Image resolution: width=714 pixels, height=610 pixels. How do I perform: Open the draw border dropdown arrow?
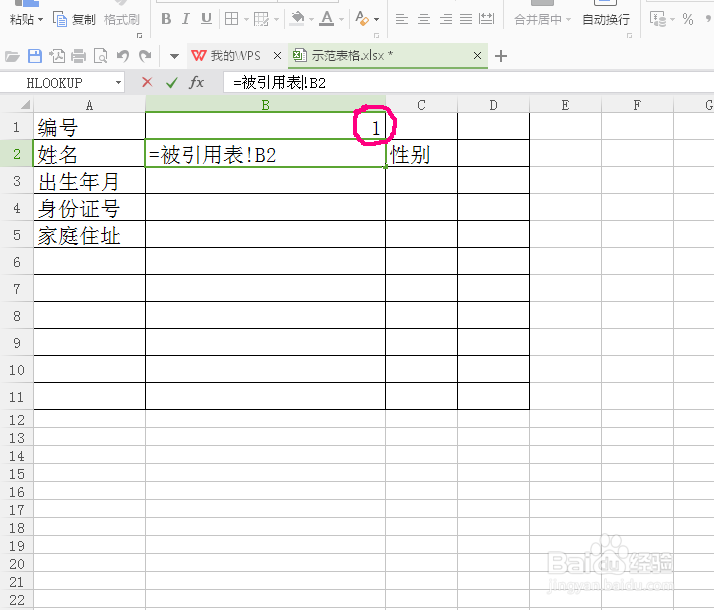coord(276,20)
